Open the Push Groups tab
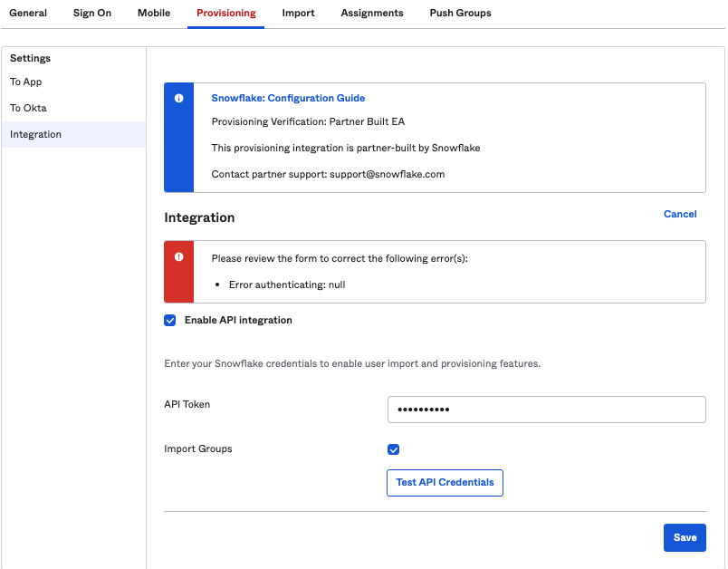Viewport: 728px width, 569px height. pyautogui.click(x=460, y=14)
